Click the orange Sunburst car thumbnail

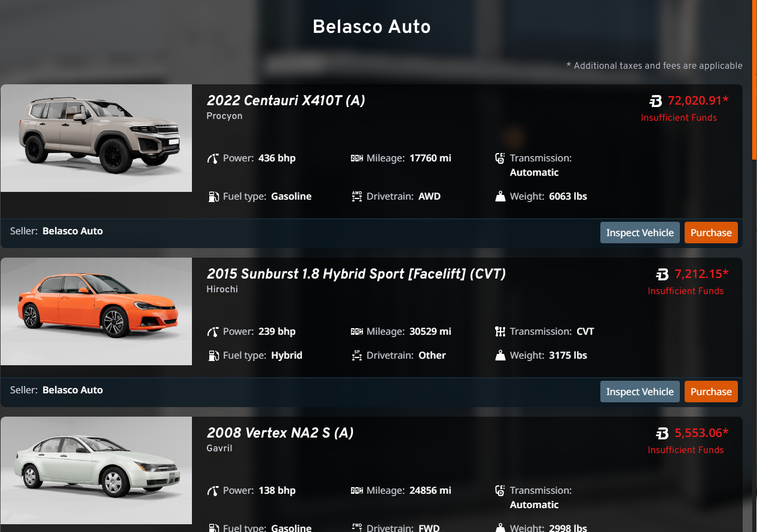pyautogui.click(x=96, y=311)
